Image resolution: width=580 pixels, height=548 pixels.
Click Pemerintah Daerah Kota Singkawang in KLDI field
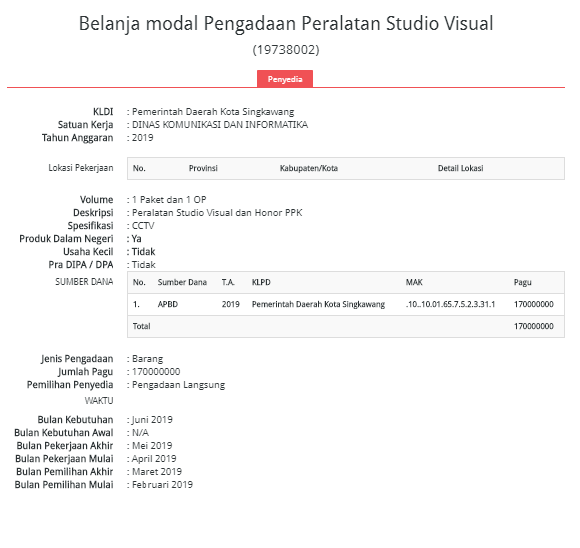[x=213, y=112]
